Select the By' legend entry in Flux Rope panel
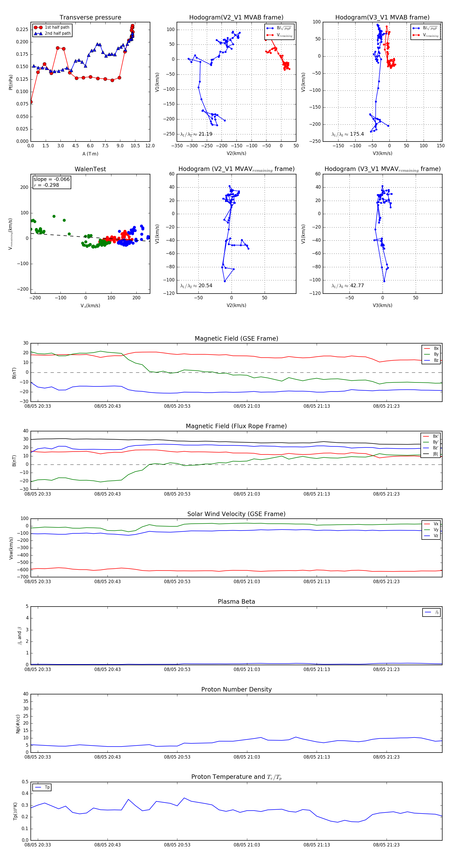Screen dimensions: 473x868 tap(431, 442)
